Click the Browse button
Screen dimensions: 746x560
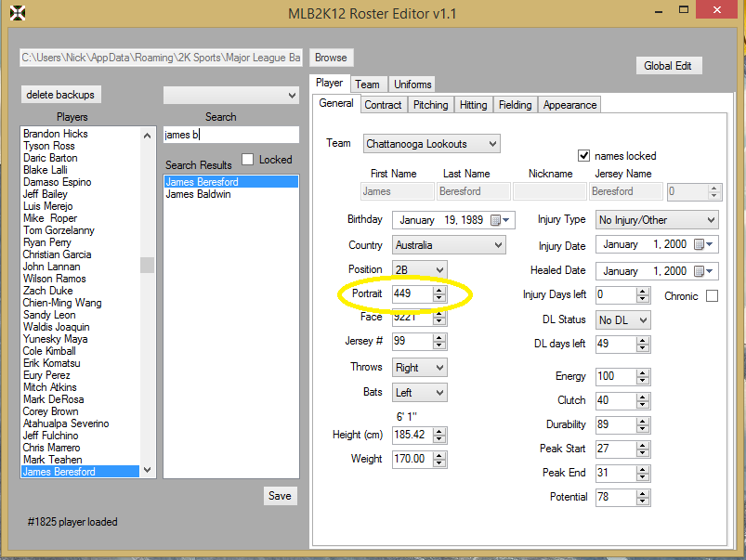click(331, 58)
